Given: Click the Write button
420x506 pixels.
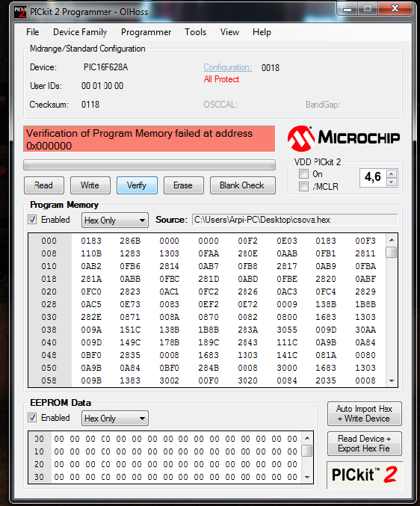Looking at the screenshot, I should click(90, 185).
